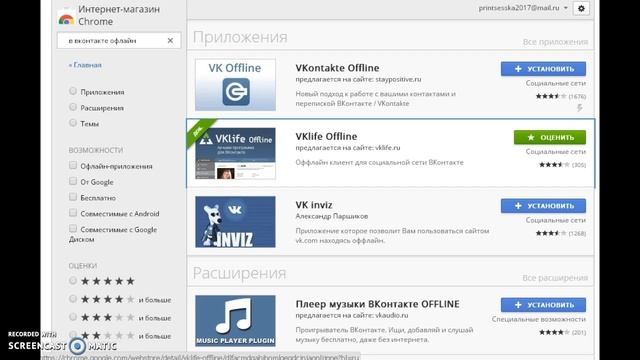Go back via the « Главная link
The image size is (640, 360).
pos(85,65)
